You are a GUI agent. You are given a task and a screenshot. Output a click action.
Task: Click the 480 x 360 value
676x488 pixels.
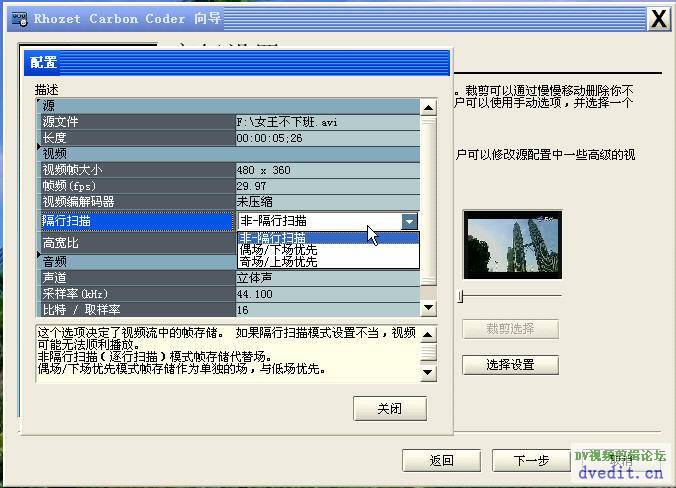(x=263, y=170)
